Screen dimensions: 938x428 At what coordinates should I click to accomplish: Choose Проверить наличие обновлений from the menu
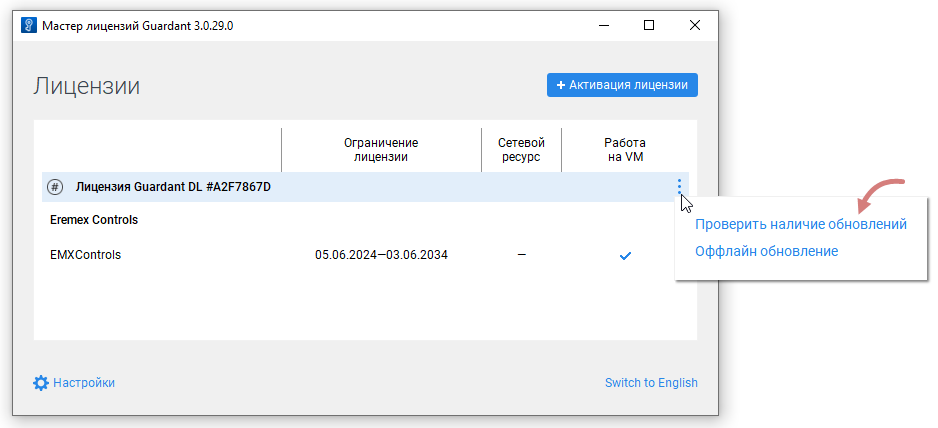(x=800, y=224)
